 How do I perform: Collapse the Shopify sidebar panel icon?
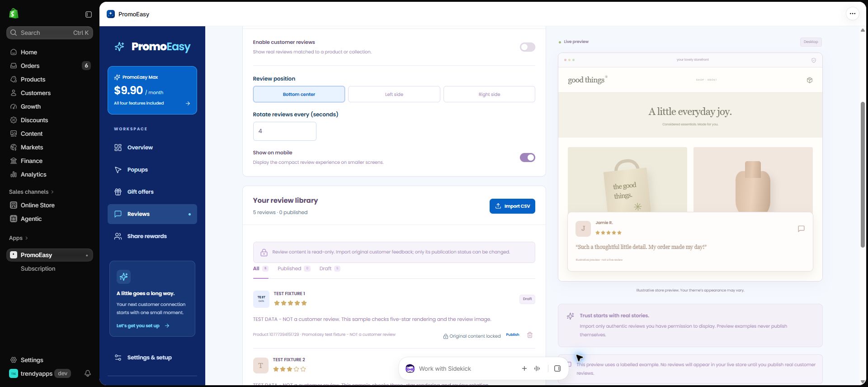click(x=89, y=14)
